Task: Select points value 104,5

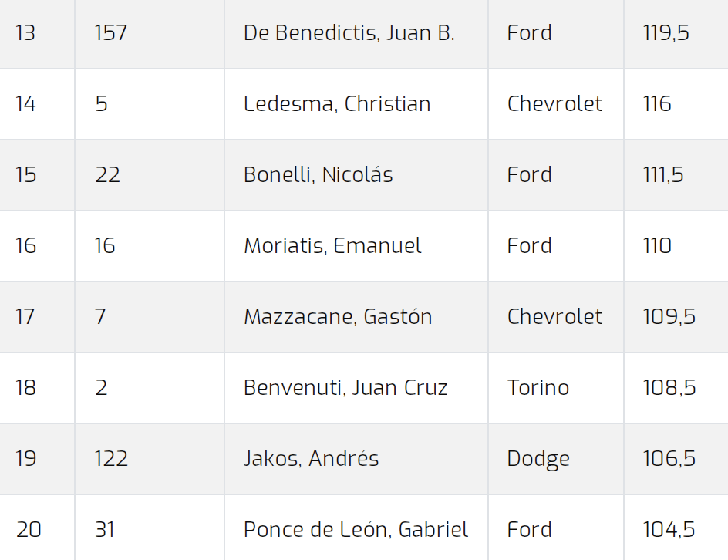Action: (669, 529)
